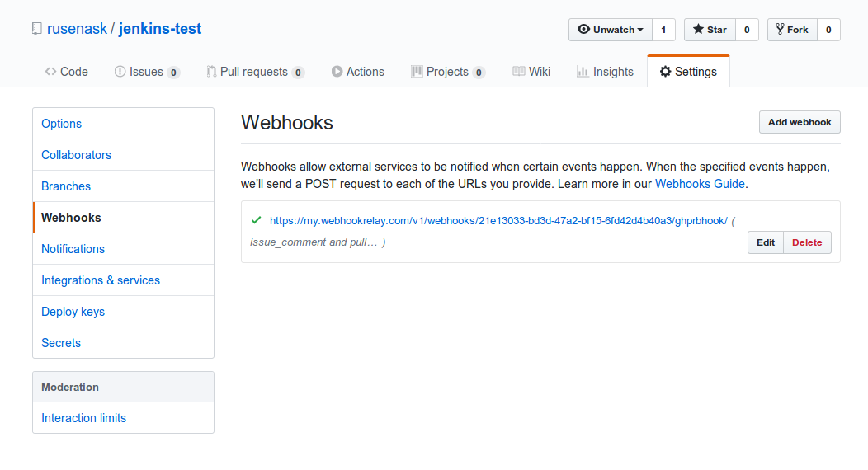Click the Issues exclamation circle icon
The height and width of the screenshot is (470, 868).
pos(120,72)
